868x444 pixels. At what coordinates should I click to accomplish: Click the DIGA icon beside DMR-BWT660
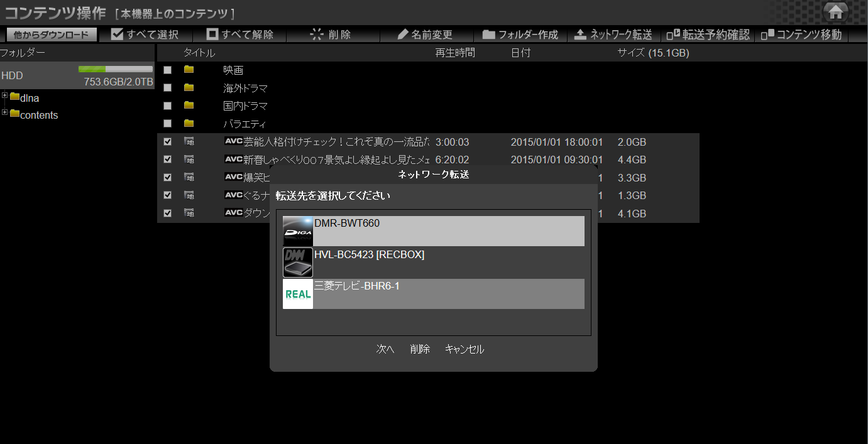click(297, 230)
